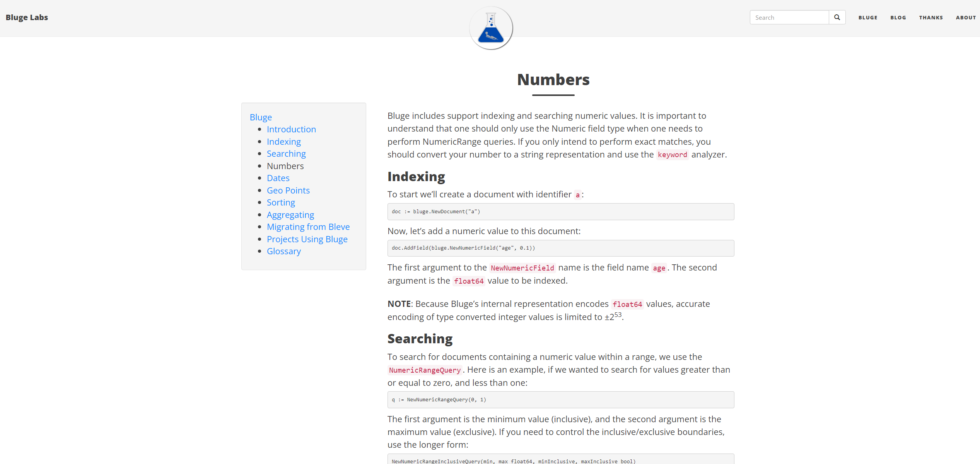Open the Searching sidebar link
The image size is (980, 464).
286,154
